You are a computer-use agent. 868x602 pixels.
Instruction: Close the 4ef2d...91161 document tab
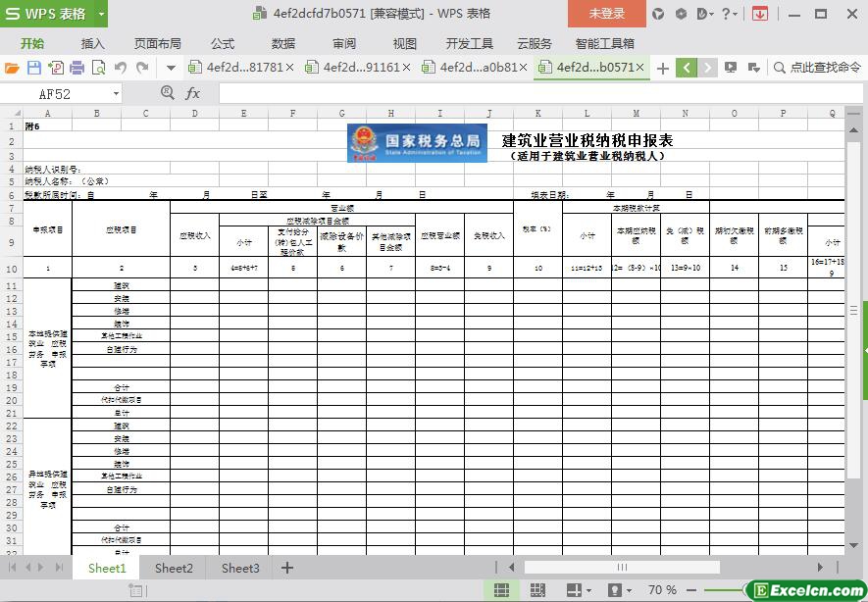(x=406, y=68)
